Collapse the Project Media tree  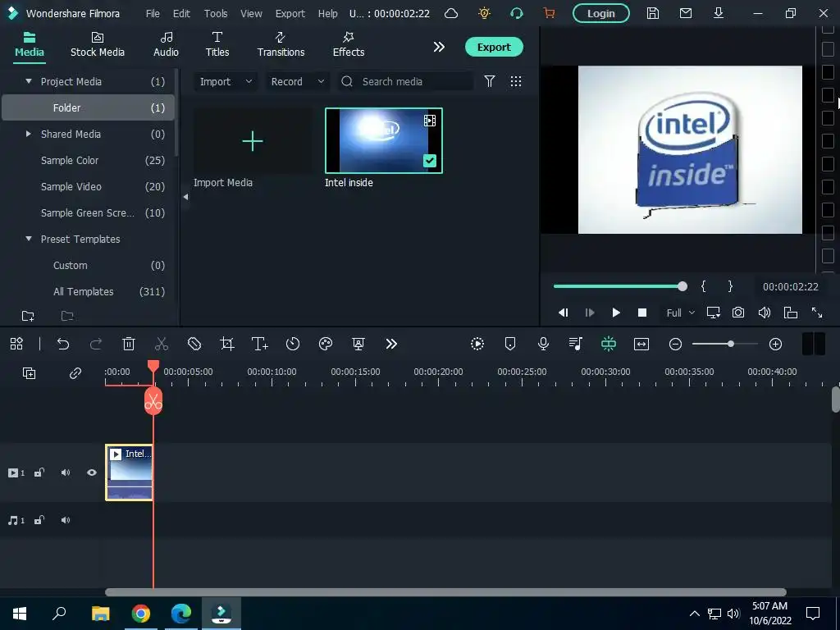[x=29, y=81]
